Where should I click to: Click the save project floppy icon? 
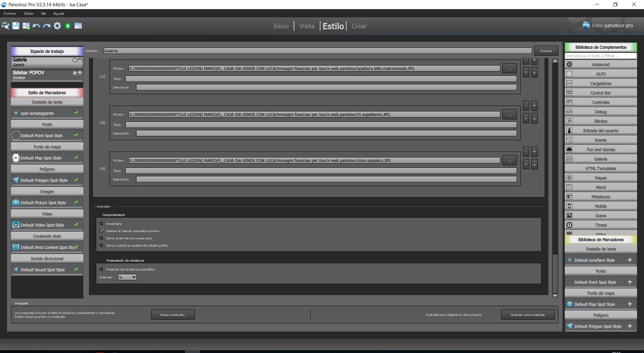coord(16,26)
